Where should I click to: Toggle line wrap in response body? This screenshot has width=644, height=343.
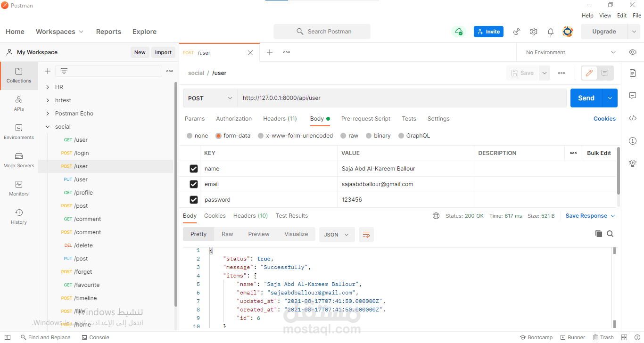(x=366, y=235)
